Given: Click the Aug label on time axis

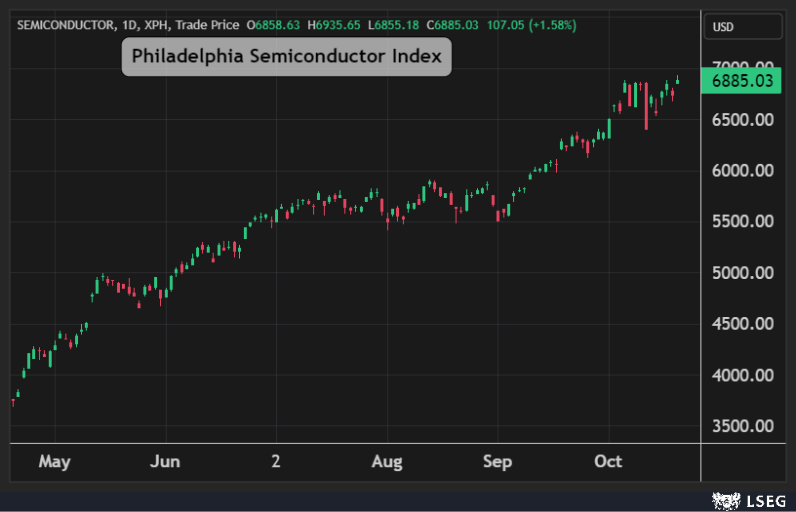Looking at the screenshot, I should [x=387, y=461].
